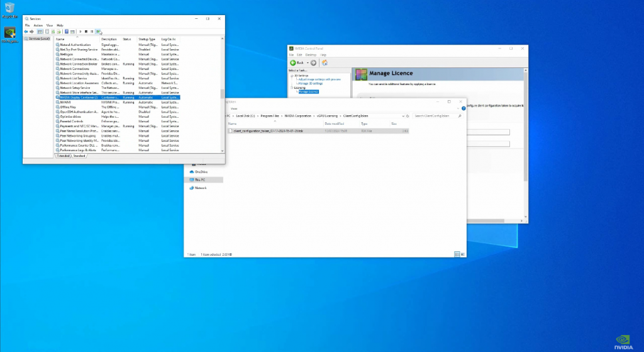
Task: Open the File menu in NVIDIA Control Panel
Action: tap(291, 55)
